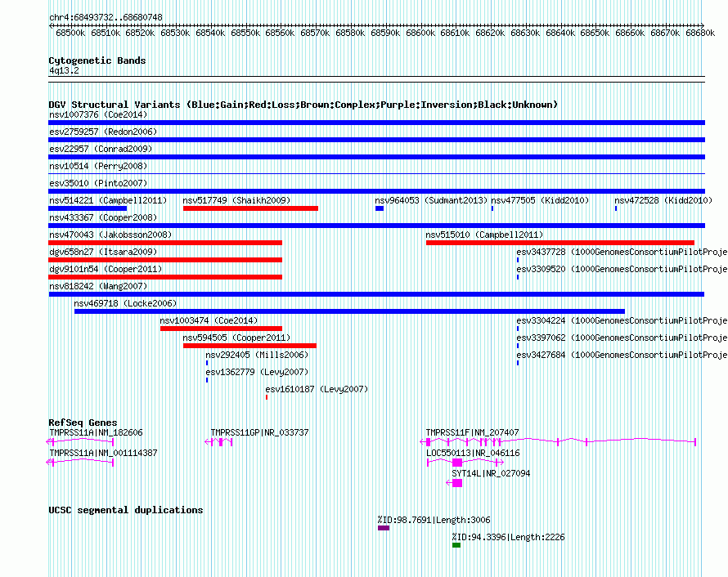Screen dimensions: 728x577
Task: Click the blue gain bar of nsv469718 (Locke2006)
Action: pyautogui.click(x=349, y=311)
